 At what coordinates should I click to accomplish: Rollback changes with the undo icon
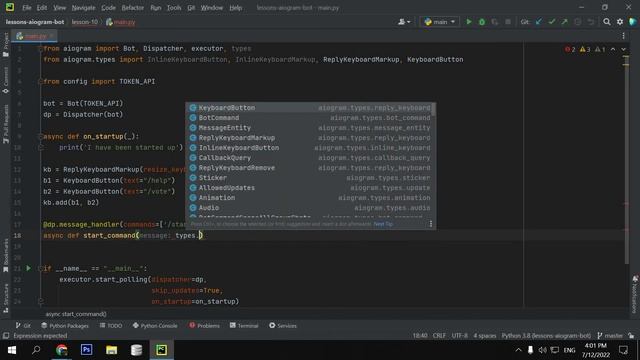(x=591, y=22)
